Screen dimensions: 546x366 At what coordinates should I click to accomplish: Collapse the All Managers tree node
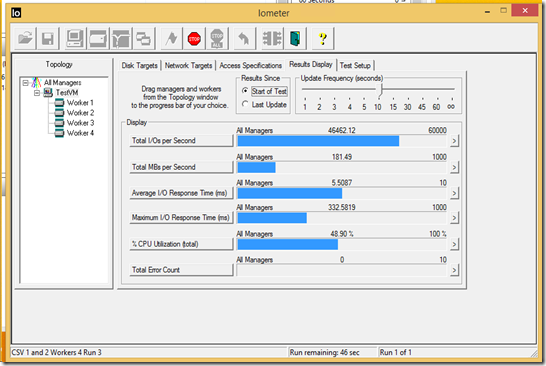click(x=25, y=83)
